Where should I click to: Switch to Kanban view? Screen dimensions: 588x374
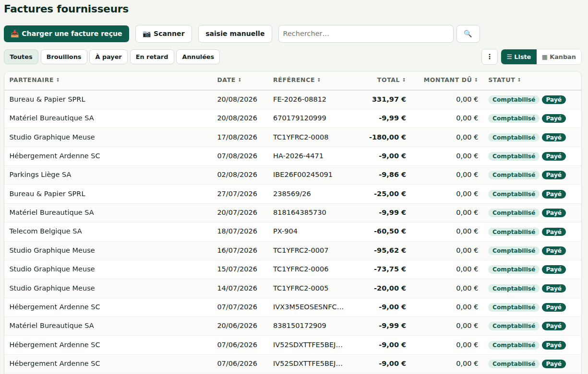[559, 57]
